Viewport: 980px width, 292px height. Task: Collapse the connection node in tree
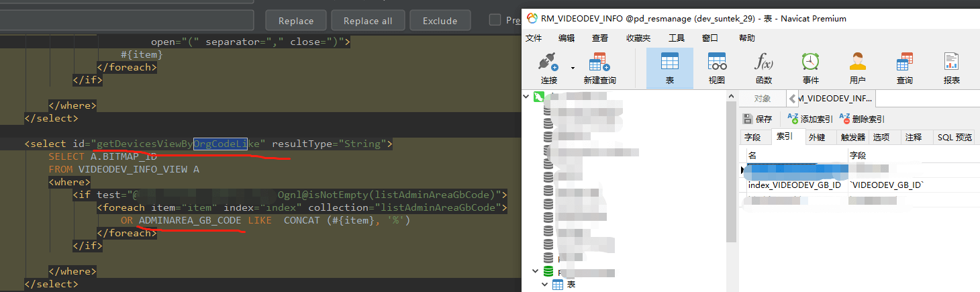[x=527, y=97]
